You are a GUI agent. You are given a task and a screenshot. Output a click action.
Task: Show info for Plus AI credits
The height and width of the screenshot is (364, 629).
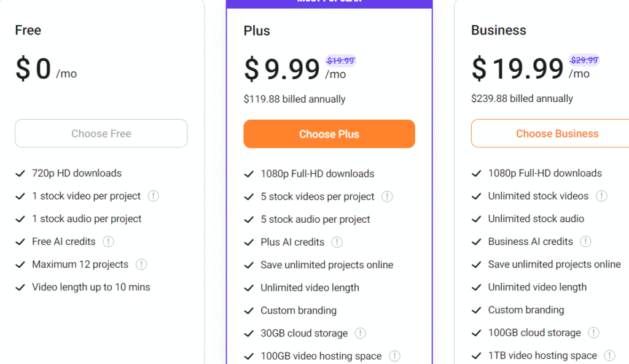pos(337,242)
